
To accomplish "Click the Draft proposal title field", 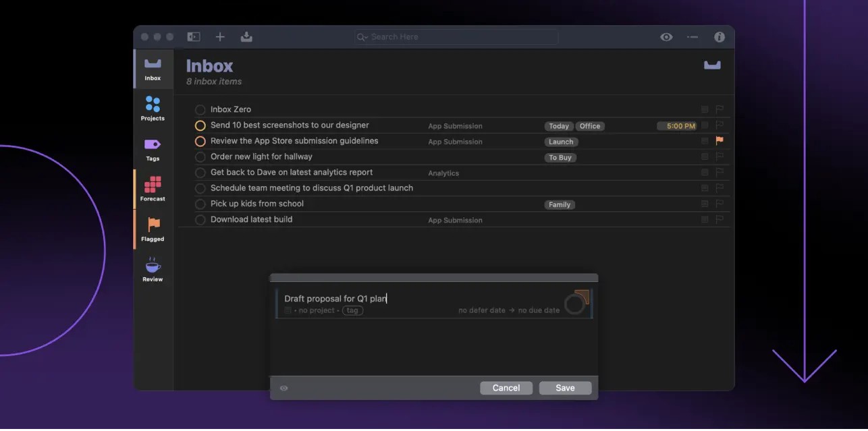I will [x=335, y=299].
